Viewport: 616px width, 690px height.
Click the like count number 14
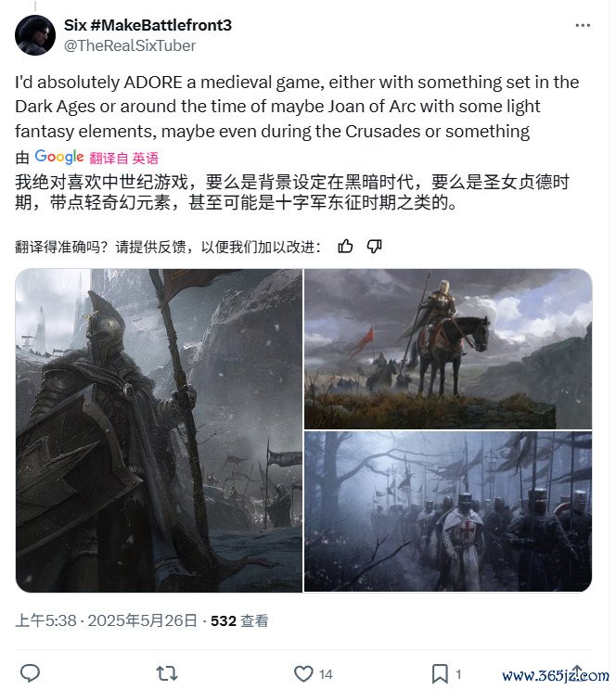[326, 674]
